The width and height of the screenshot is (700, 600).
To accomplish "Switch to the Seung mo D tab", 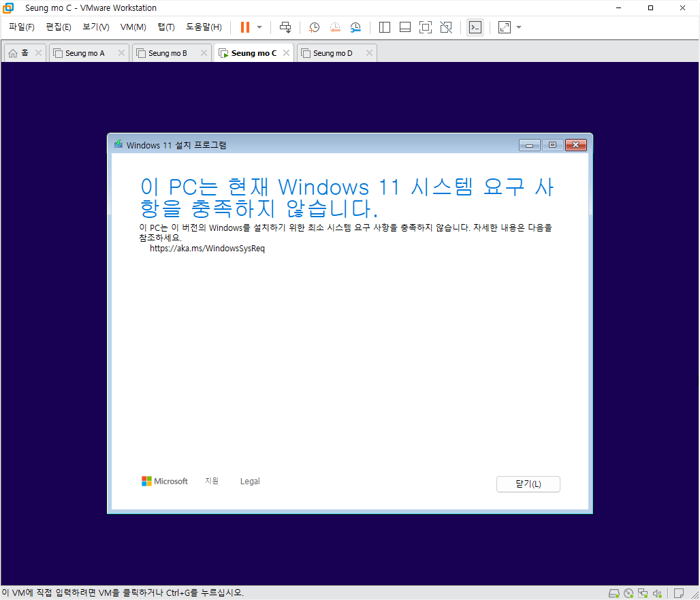I will click(332, 53).
